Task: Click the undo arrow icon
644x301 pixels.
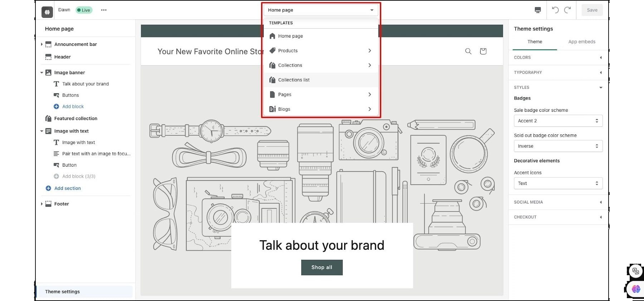Action: click(555, 10)
